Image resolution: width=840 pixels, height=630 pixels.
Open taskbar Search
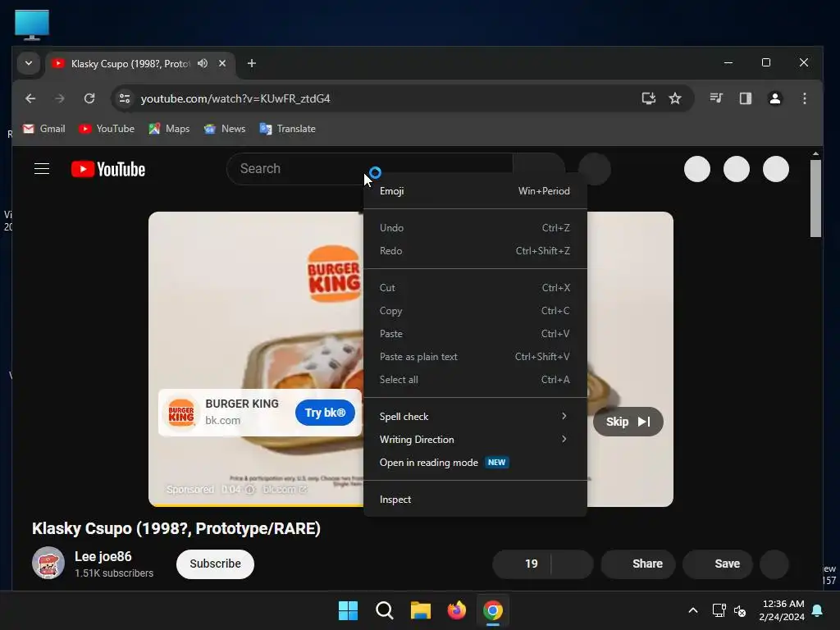pyautogui.click(x=385, y=610)
